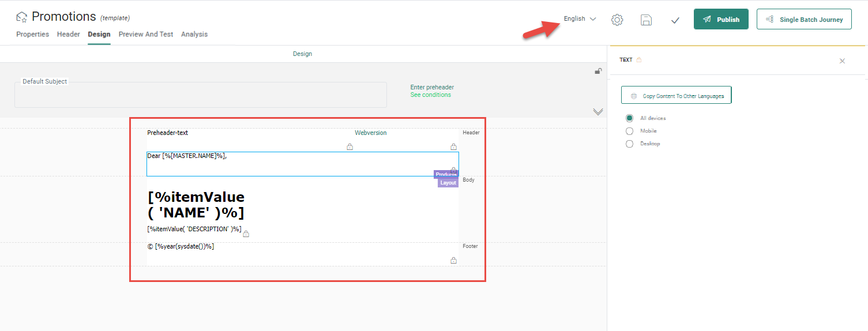The width and height of the screenshot is (868, 331).
Task: Open the English language dropdown
Action: (580, 19)
